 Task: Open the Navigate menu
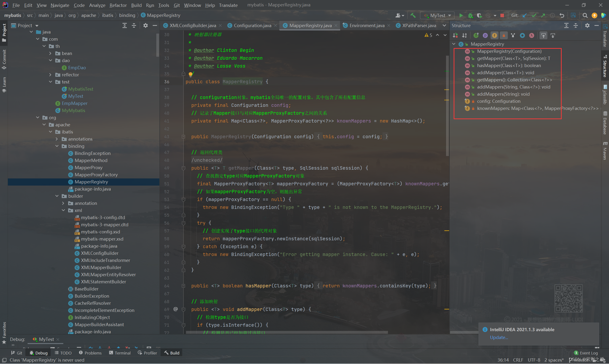tap(60, 5)
